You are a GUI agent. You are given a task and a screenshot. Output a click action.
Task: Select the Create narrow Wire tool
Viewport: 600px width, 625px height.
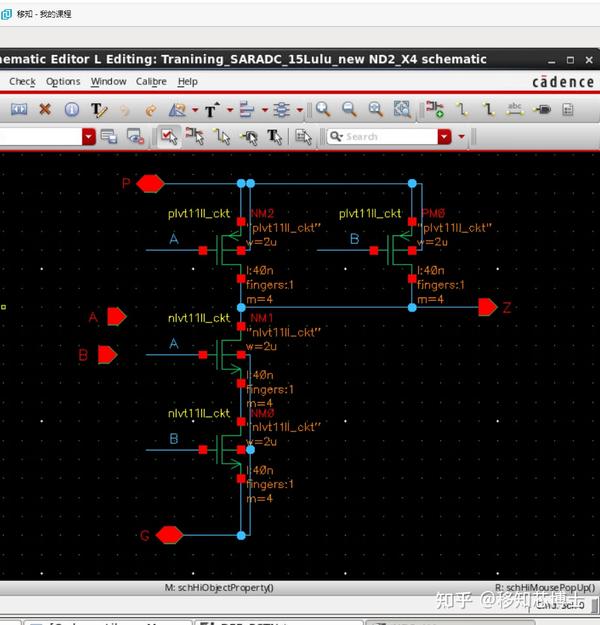pos(462,109)
